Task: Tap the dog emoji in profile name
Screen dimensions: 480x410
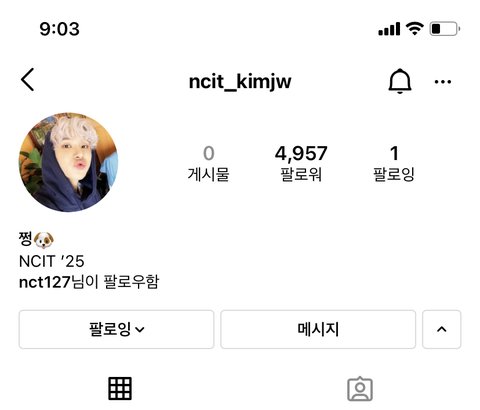Action: pyautogui.click(x=44, y=240)
